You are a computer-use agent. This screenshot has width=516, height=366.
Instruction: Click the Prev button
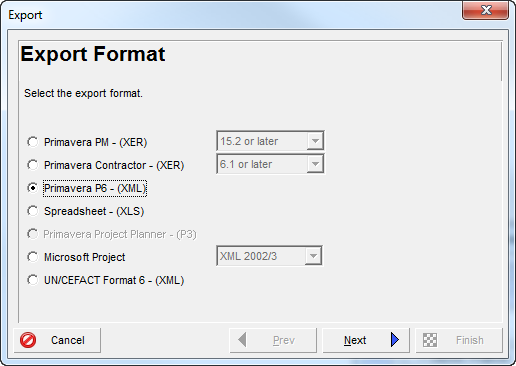click(273, 340)
